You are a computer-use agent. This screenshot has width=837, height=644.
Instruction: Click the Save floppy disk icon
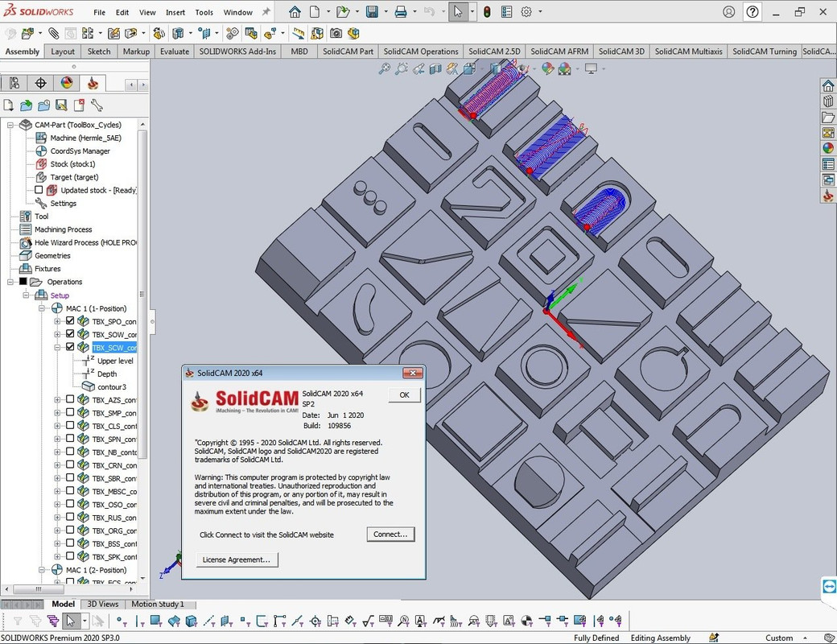click(x=372, y=12)
